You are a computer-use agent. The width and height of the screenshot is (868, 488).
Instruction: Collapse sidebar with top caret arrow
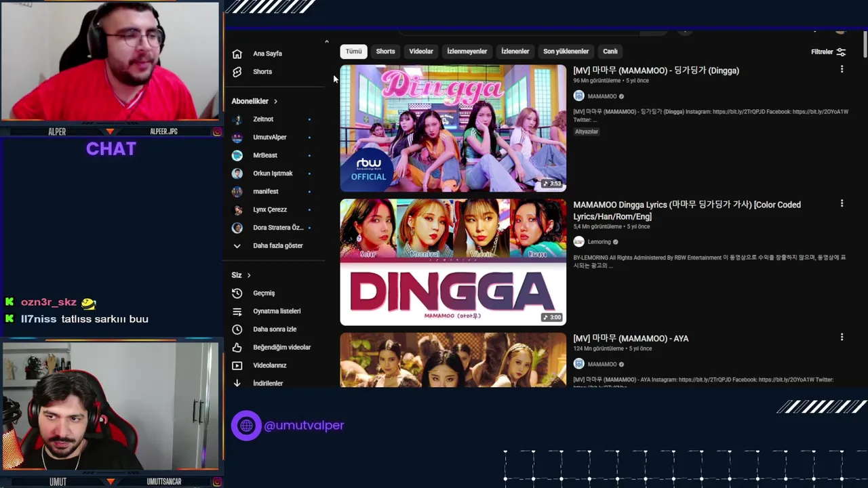[326, 42]
